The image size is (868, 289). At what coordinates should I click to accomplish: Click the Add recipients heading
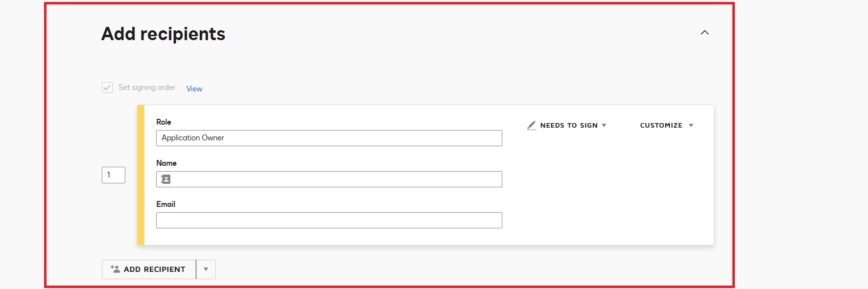[x=163, y=34]
